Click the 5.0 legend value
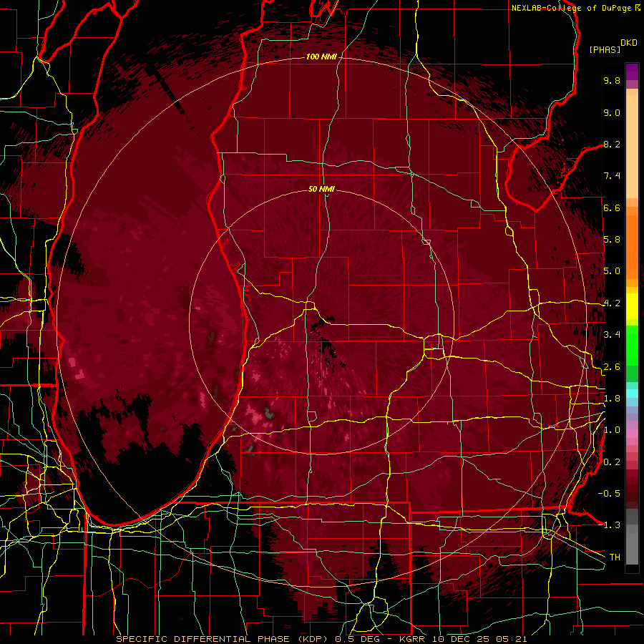 click(x=612, y=271)
